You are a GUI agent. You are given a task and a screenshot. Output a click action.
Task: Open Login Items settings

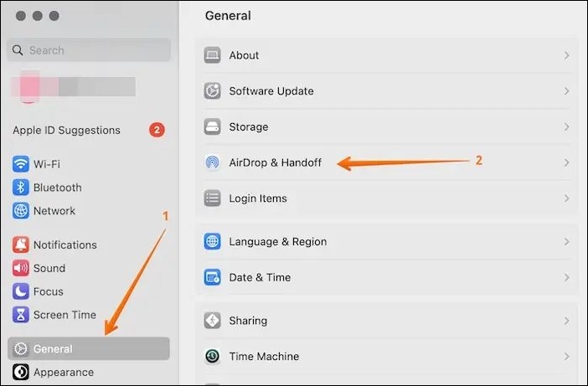[387, 198]
